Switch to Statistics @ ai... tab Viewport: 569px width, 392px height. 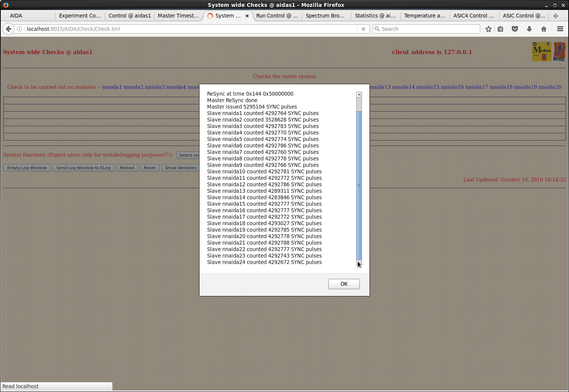click(x=375, y=16)
